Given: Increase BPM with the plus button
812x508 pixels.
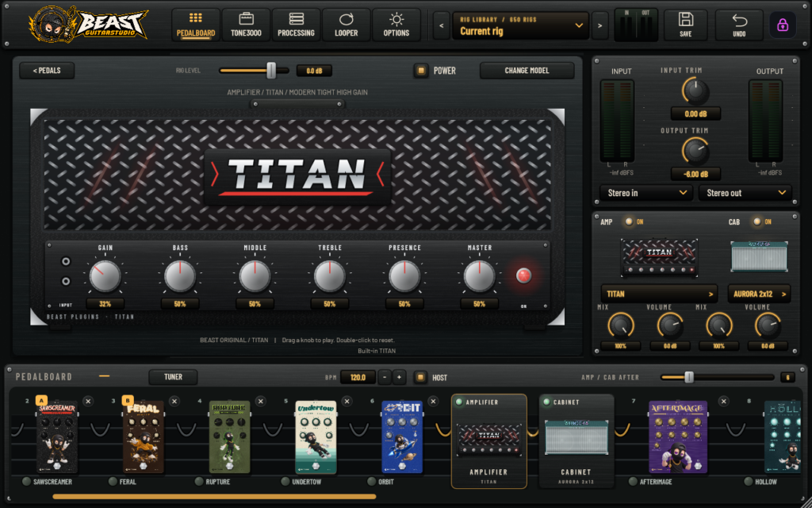Looking at the screenshot, I should [399, 377].
